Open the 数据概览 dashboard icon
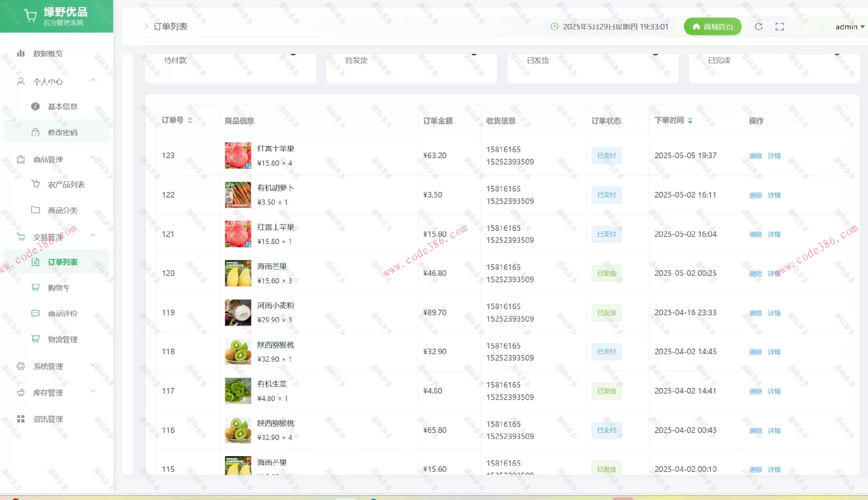This screenshot has height=500, width=868. pos(21,53)
